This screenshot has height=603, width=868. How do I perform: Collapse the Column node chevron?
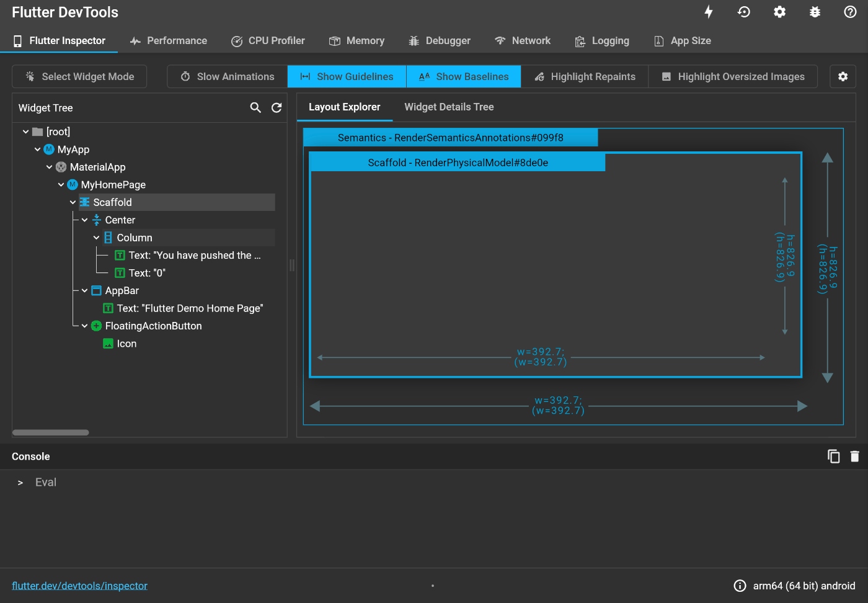(x=96, y=238)
